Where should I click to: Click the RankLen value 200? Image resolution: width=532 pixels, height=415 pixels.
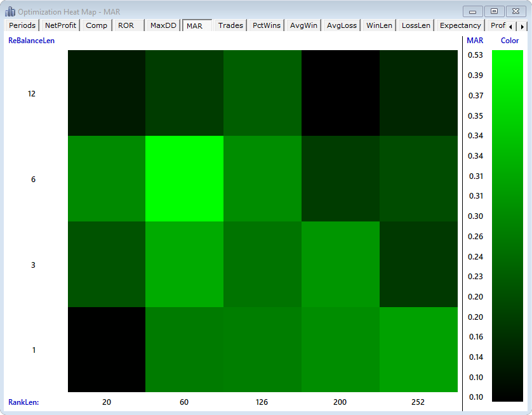(340, 402)
